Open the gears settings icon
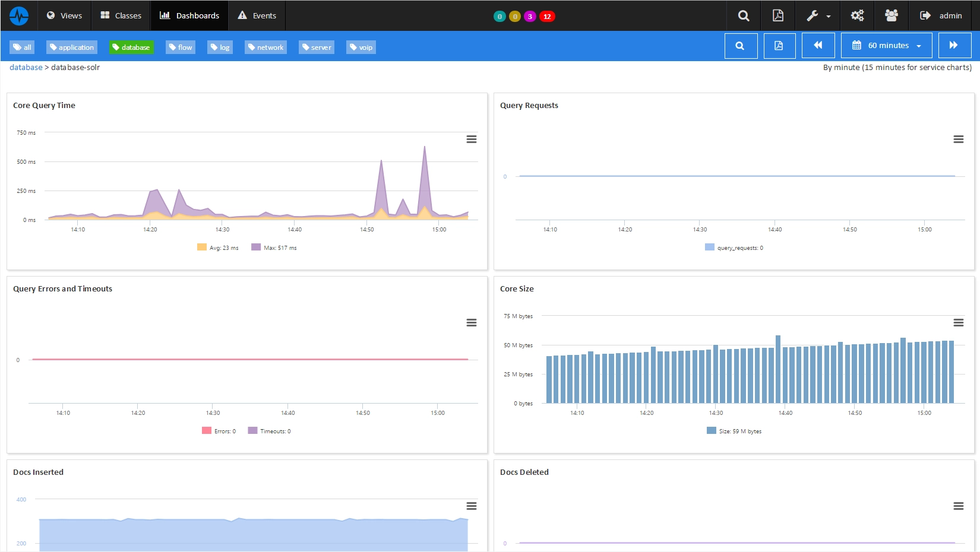980x552 pixels. tap(857, 15)
